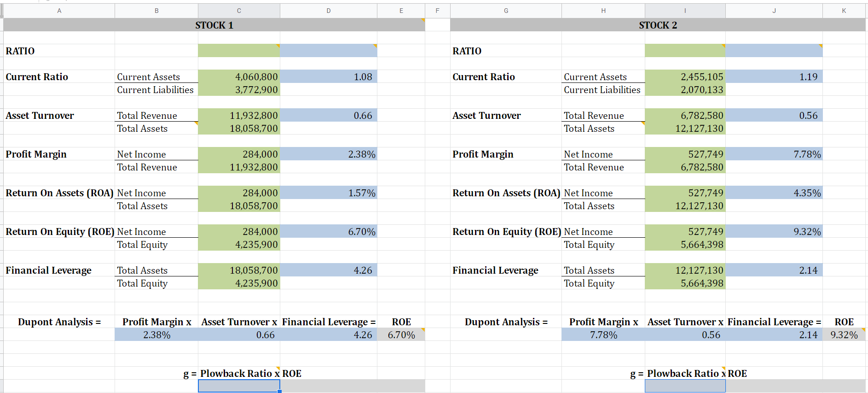
Task: Click the Dupont ROE result 9.32%
Action: (844, 334)
